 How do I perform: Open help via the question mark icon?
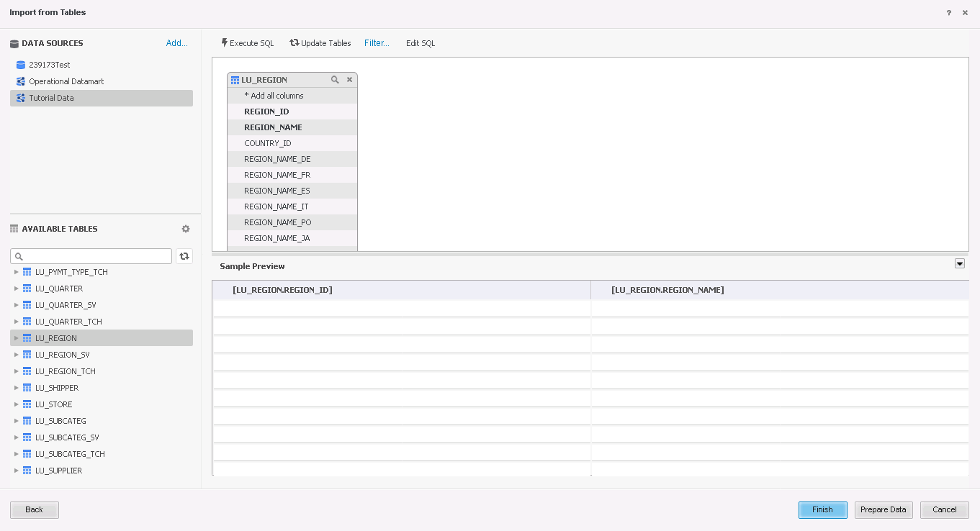click(x=948, y=12)
